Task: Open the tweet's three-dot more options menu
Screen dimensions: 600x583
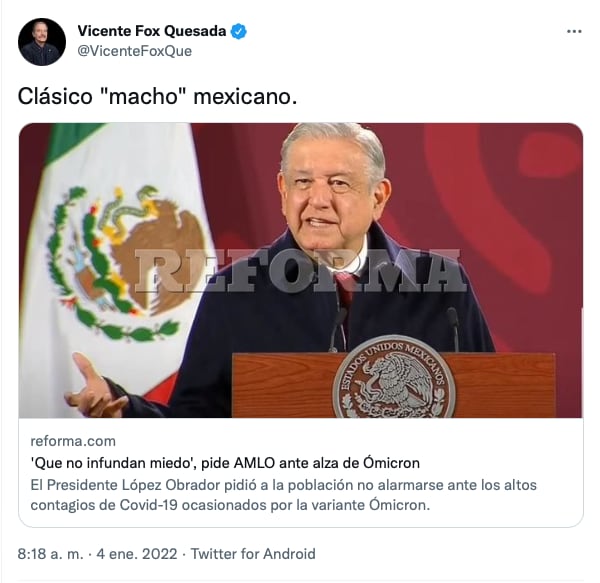Action: click(x=574, y=31)
